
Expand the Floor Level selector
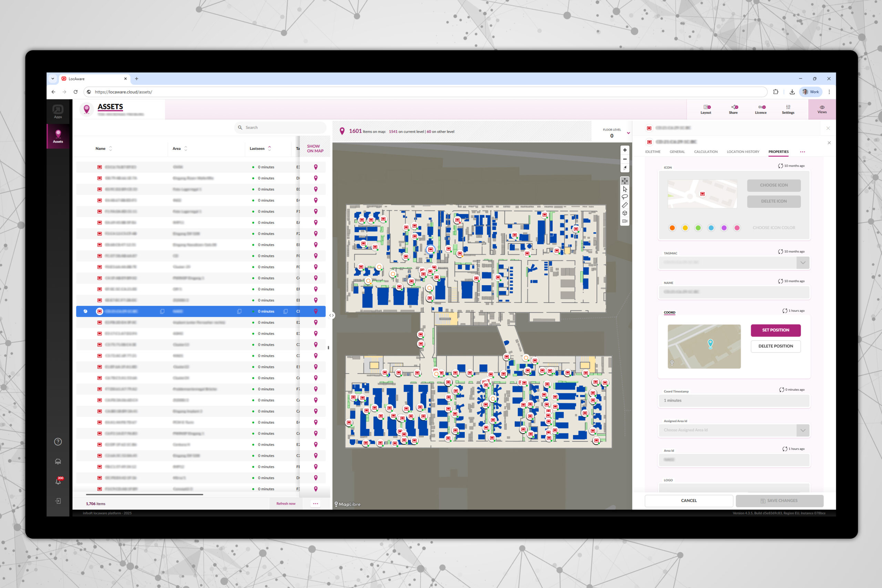point(628,133)
